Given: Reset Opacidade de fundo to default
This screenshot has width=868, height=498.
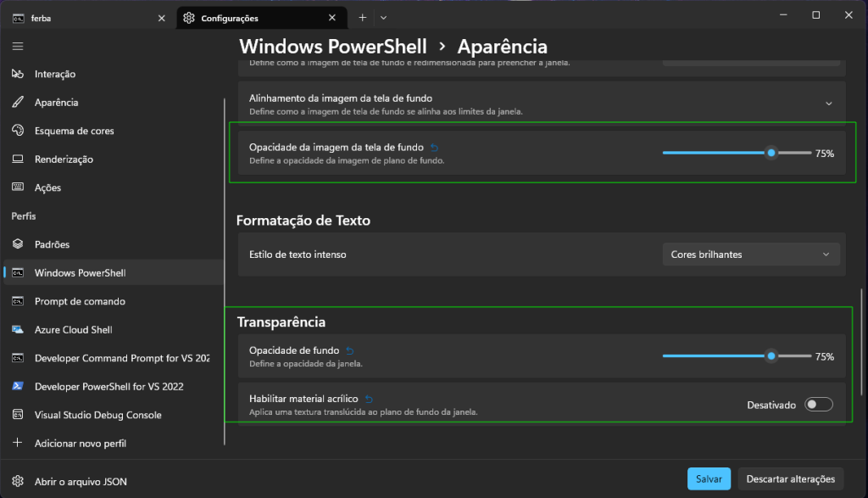Looking at the screenshot, I should (350, 350).
